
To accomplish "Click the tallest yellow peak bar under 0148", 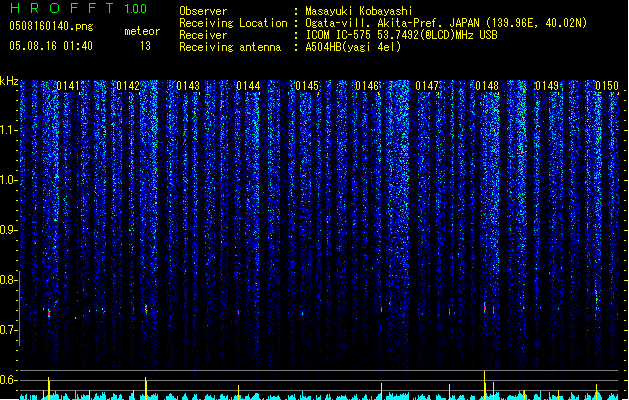I will [484, 385].
